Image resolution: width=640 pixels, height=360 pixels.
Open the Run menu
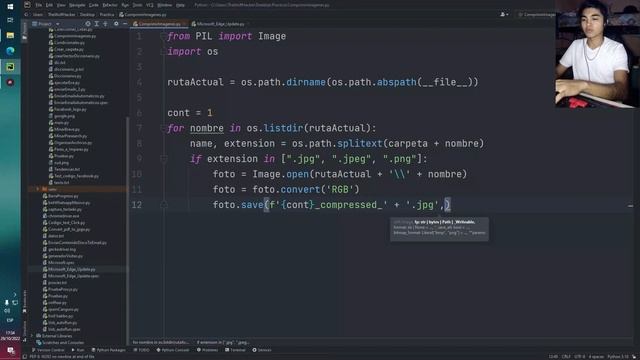pos(125,5)
